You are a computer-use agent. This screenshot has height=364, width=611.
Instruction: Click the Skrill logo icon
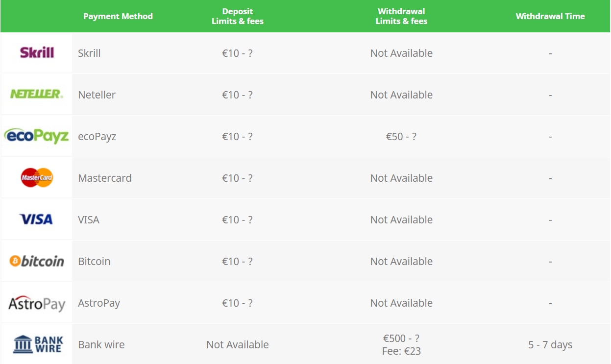pyautogui.click(x=37, y=52)
